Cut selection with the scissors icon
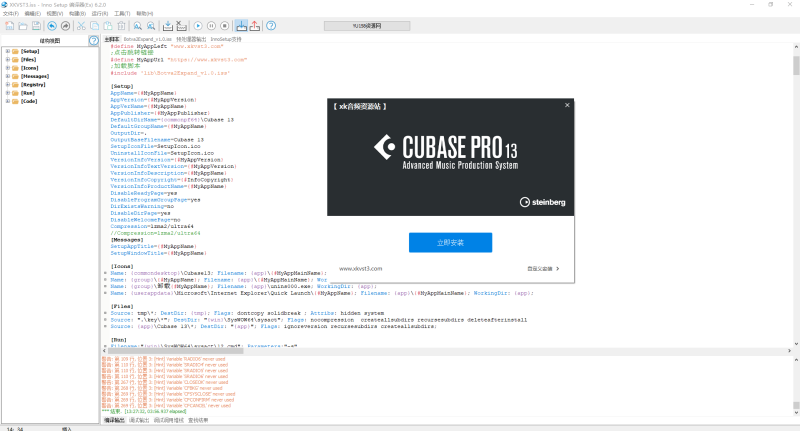The image size is (800, 431). pyautogui.click(x=81, y=26)
